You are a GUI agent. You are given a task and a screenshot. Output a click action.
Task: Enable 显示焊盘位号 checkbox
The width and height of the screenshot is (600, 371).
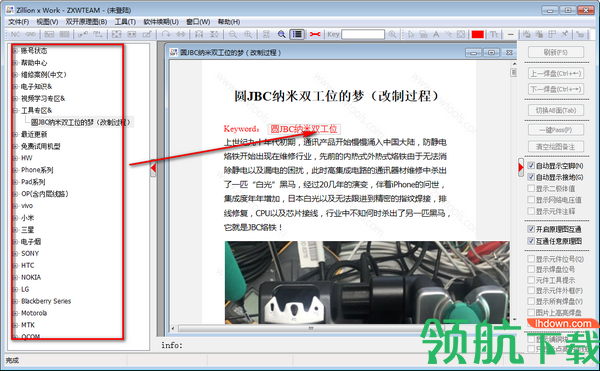click(531, 269)
